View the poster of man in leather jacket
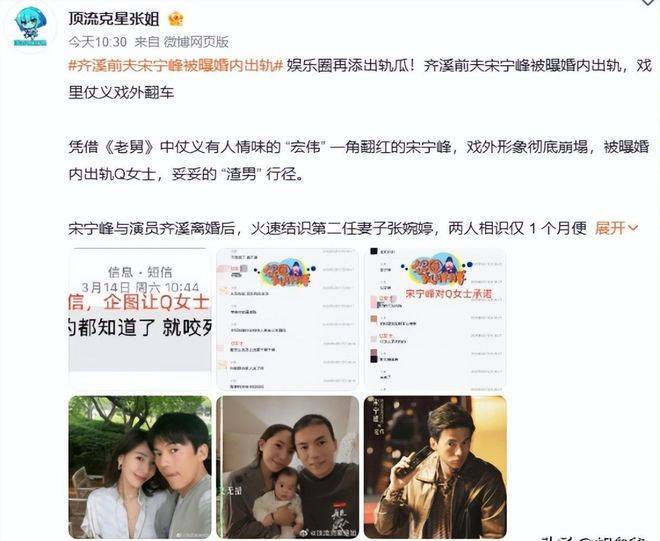660x541 pixels. [x=435, y=467]
